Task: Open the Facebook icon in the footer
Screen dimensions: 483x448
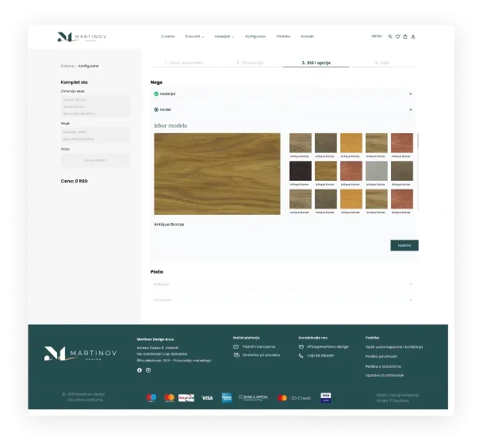Action: [x=140, y=370]
